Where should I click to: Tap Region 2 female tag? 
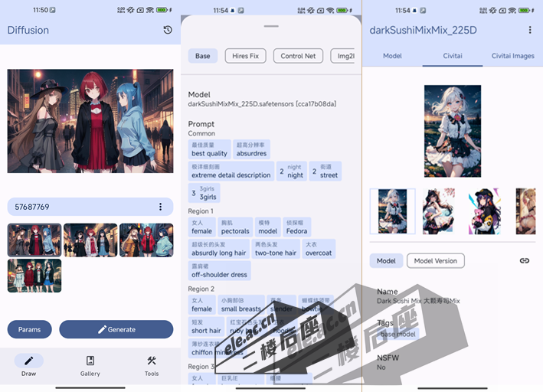pos(202,305)
